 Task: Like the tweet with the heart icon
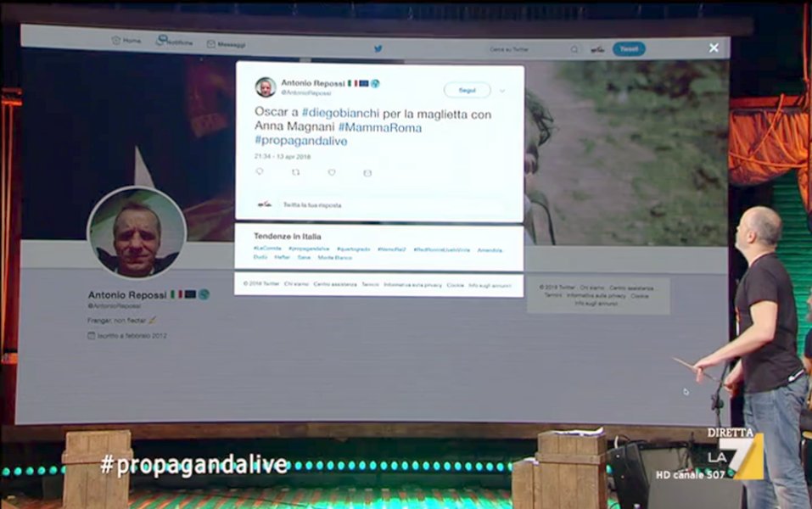(x=332, y=172)
